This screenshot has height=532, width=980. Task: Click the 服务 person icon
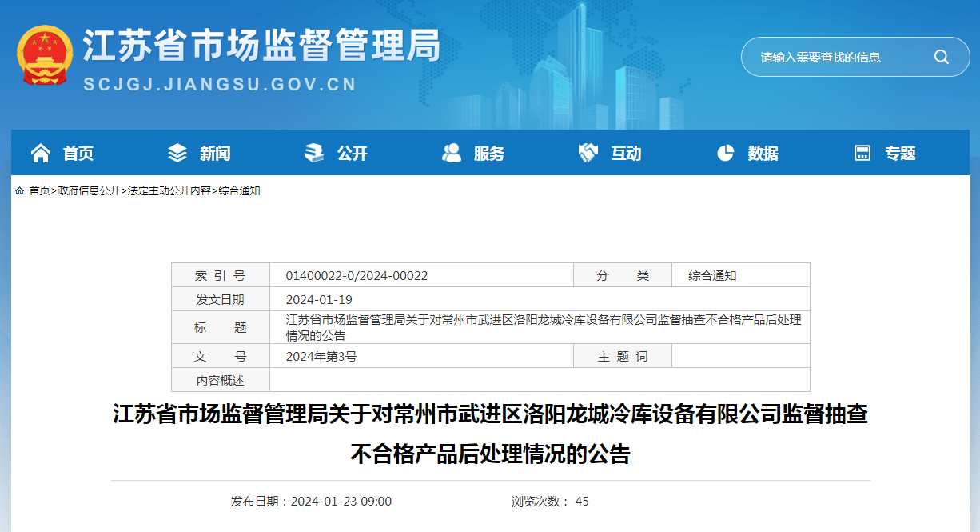[x=452, y=153]
